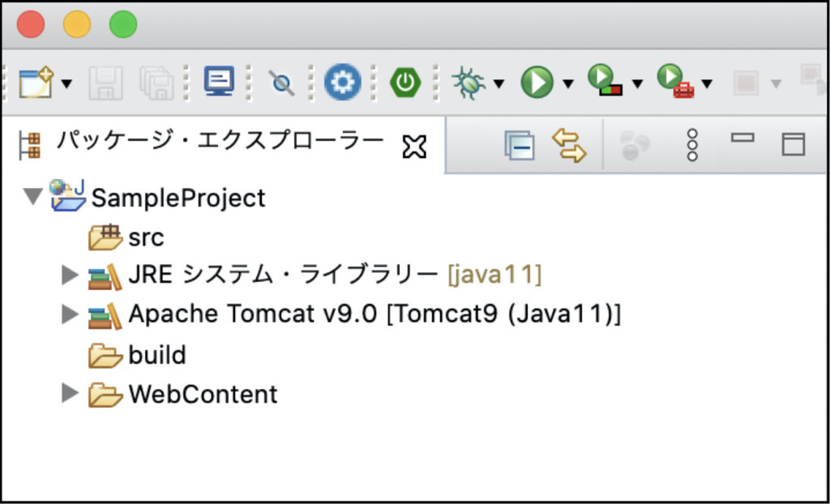
Task: Run the project with green play button
Action: point(536,83)
